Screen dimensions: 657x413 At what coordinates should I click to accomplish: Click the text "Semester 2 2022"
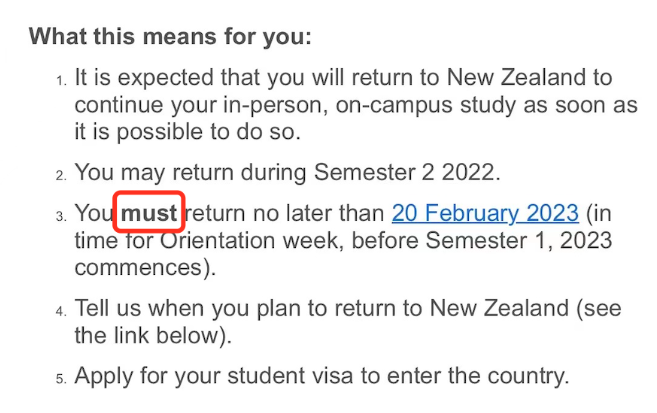(404, 173)
